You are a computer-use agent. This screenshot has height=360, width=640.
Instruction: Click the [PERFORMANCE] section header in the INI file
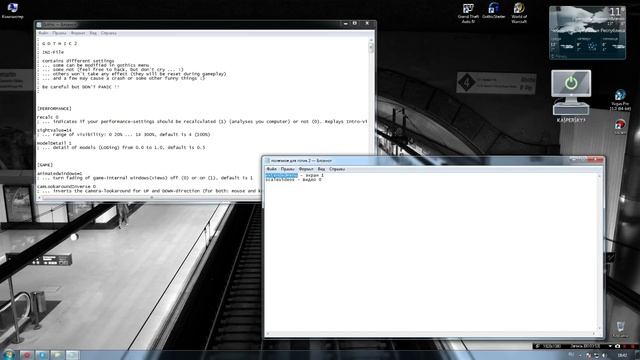tap(54, 109)
